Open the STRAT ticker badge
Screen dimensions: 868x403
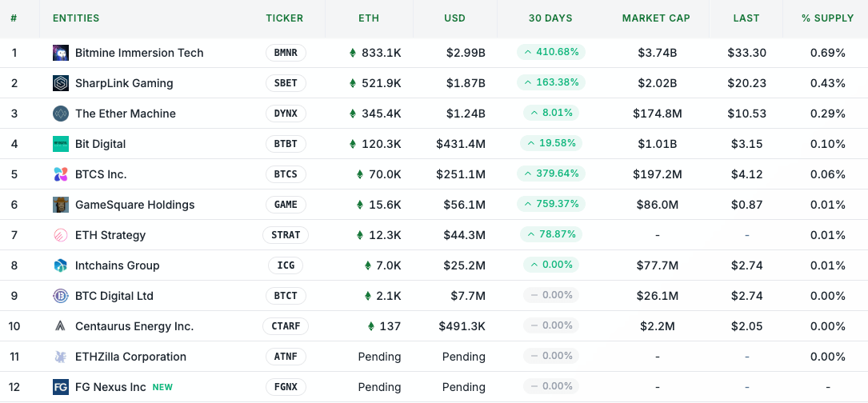coord(286,235)
